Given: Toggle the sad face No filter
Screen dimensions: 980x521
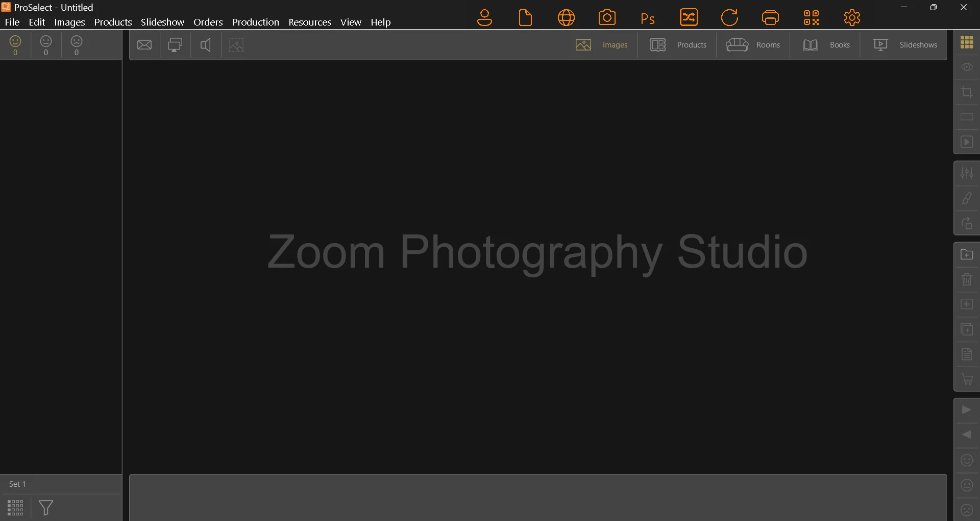Looking at the screenshot, I should [77, 45].
